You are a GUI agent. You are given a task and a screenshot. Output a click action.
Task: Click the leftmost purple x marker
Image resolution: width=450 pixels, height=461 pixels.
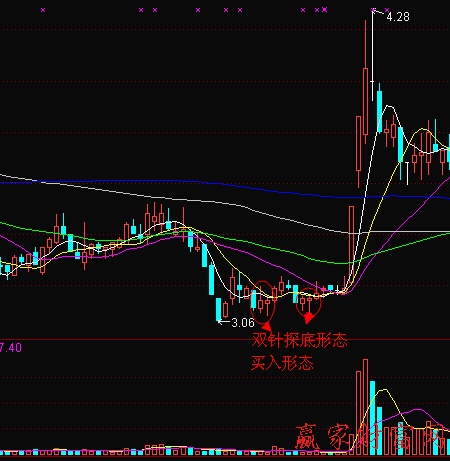pos(43,10)
